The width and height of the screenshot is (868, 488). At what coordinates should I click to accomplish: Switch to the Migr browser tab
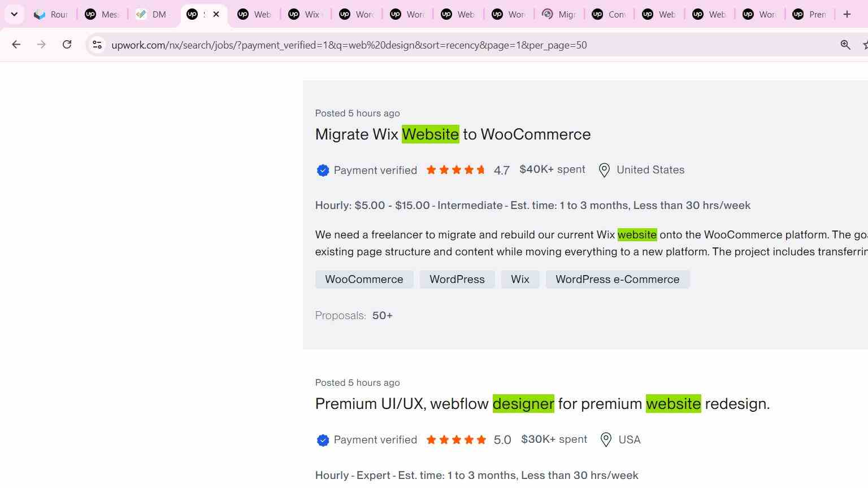point(559,14)
